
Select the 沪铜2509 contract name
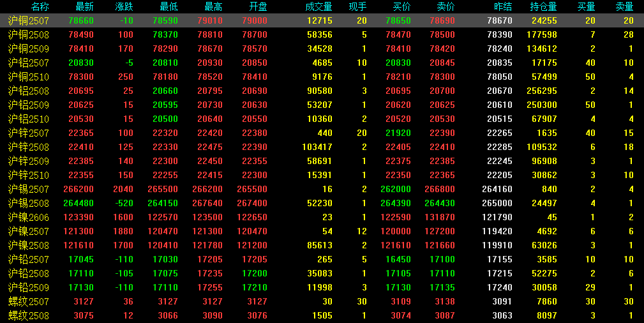coord(28,49)
